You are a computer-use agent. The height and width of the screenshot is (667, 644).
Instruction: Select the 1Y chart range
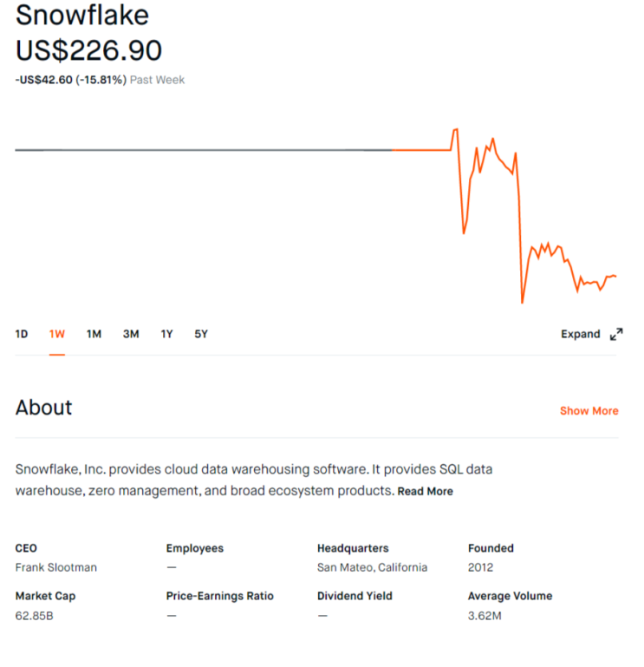click(x=166, y=334)
